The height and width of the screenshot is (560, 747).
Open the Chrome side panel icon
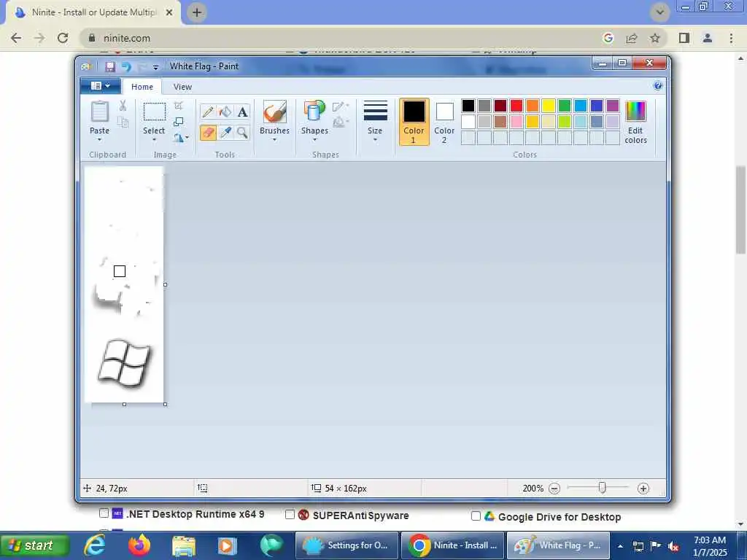pyautogui.click(x=684, y=38)
